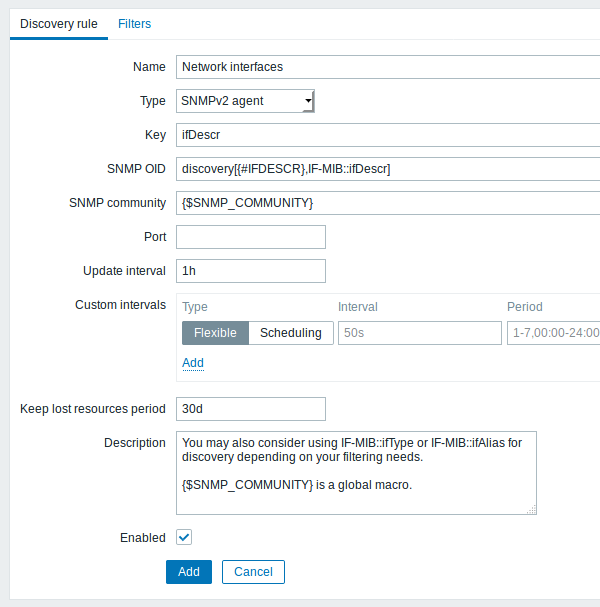Click the Period field in custom intervals
The width and height of the screenshot is (600, 607).
[x=554, y=333]
